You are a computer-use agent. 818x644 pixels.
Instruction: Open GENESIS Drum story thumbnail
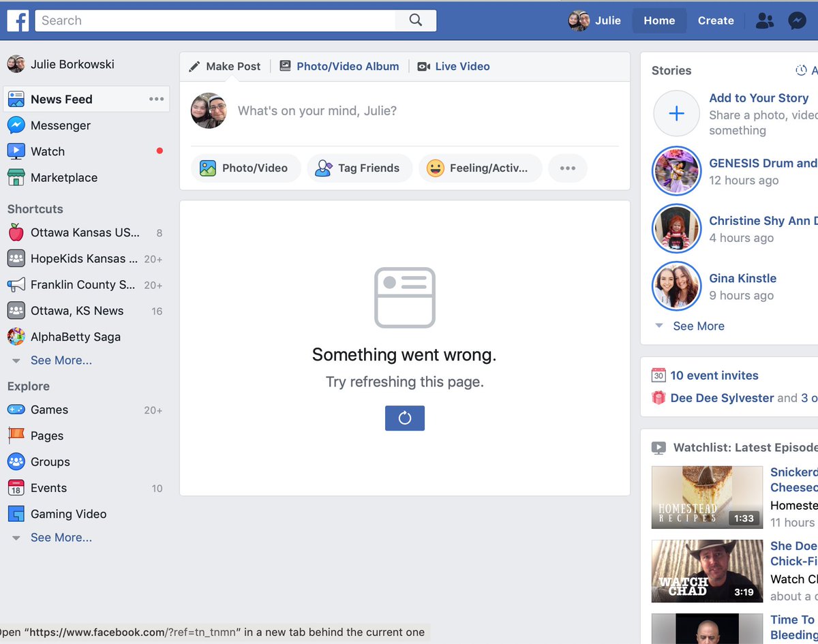coord(676,171)
